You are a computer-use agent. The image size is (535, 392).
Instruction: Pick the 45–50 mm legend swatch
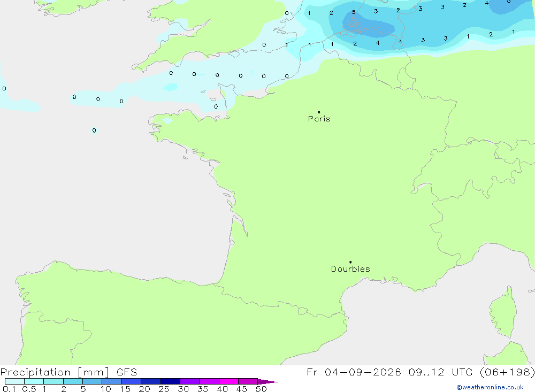tap(248, 381)
